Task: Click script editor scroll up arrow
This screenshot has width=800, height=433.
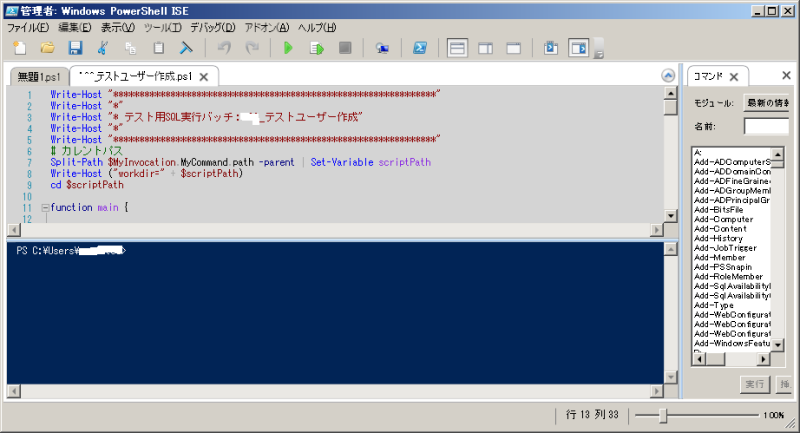Action: click(670, 93)
